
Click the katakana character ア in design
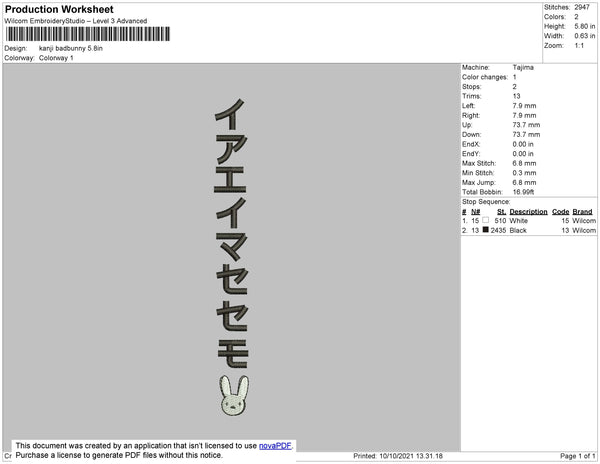[231, 149]
